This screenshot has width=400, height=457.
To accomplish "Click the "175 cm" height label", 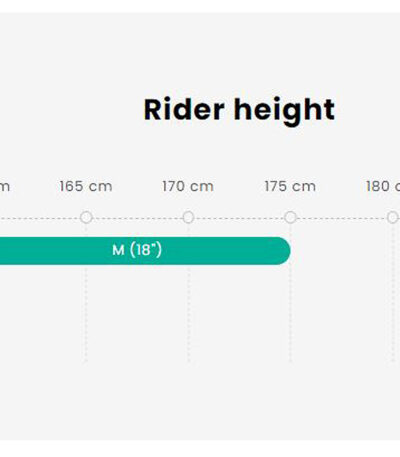I will click(x=290, y=186).
